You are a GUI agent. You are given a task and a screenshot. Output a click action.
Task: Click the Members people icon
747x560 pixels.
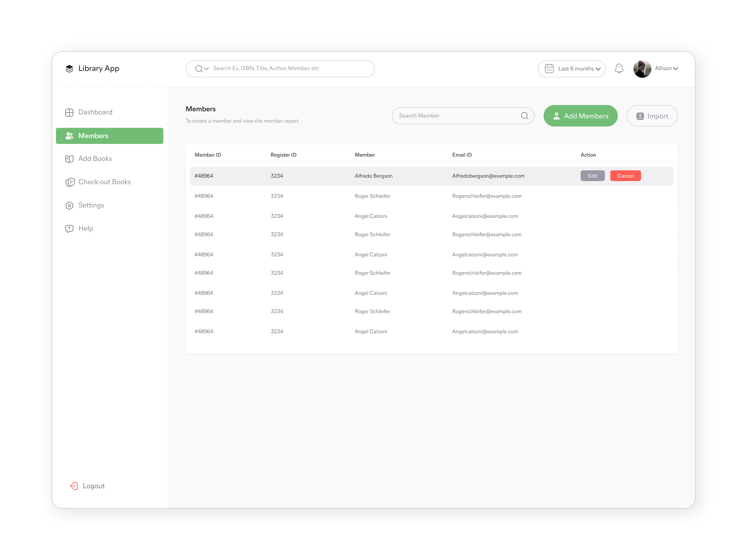tap(69, 136)
